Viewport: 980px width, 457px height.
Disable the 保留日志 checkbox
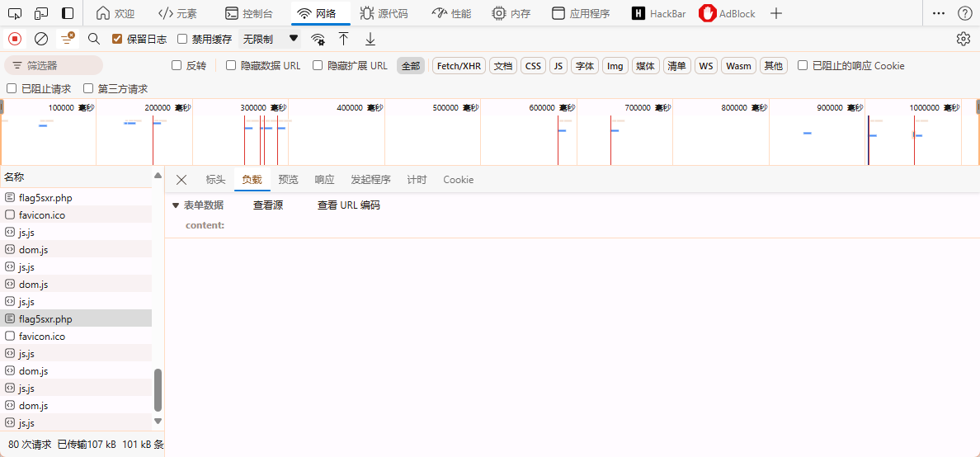pos(117,39)
